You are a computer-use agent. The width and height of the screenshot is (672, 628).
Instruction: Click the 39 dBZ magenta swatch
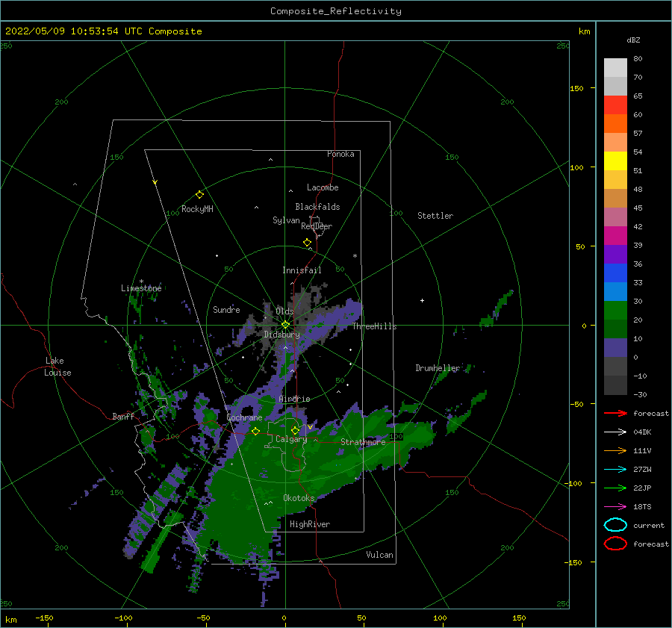point(615,236)
